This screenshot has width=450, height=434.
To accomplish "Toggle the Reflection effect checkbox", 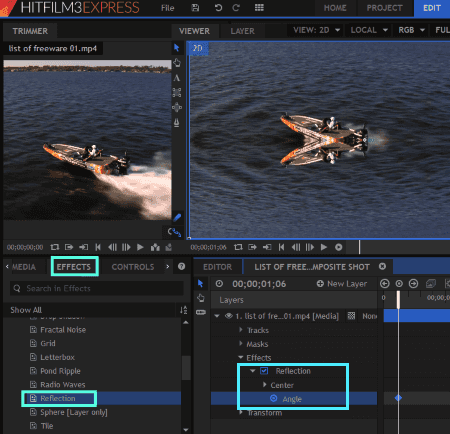I will pyautogui.click(x=264, y=371).
